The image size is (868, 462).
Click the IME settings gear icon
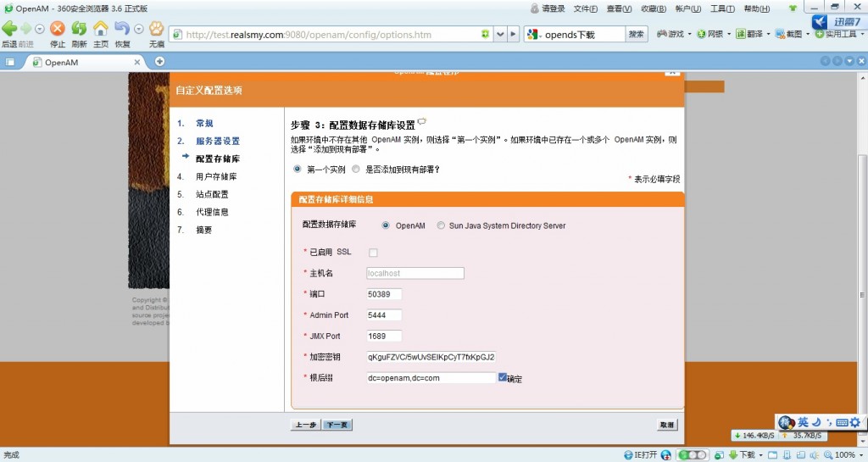[x=855, y=422]
